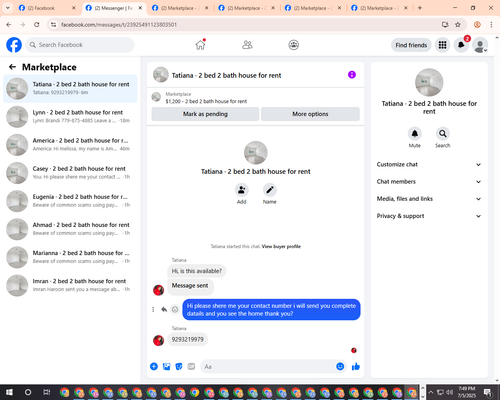Click the Search Facebook field
500x400 pixels.
(80, 45)
